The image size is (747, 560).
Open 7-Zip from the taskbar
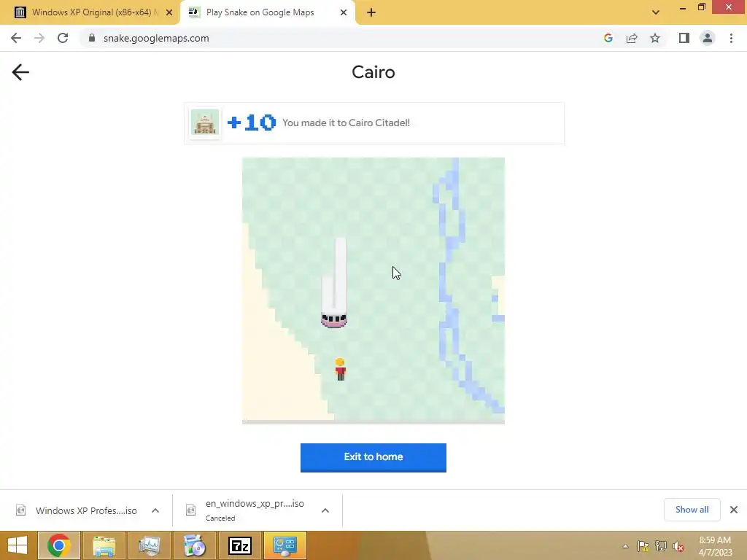click(239, 545)
